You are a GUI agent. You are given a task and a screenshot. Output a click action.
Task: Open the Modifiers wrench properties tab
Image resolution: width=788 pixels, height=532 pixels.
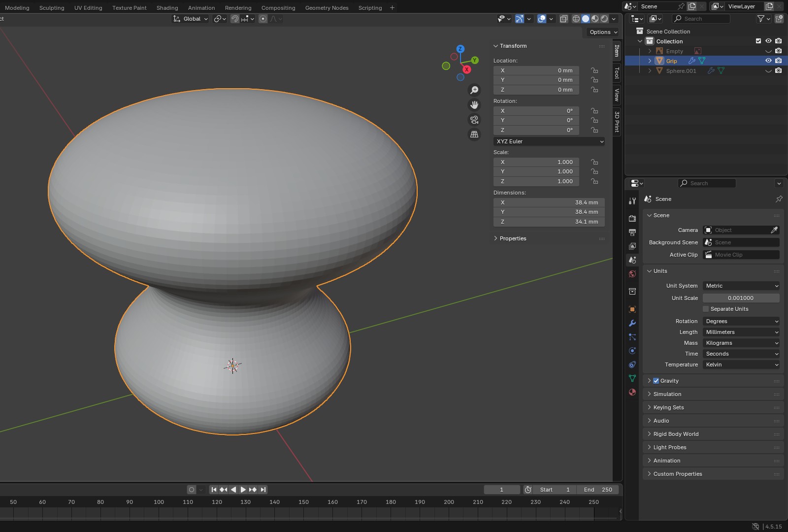coord(632,323)
